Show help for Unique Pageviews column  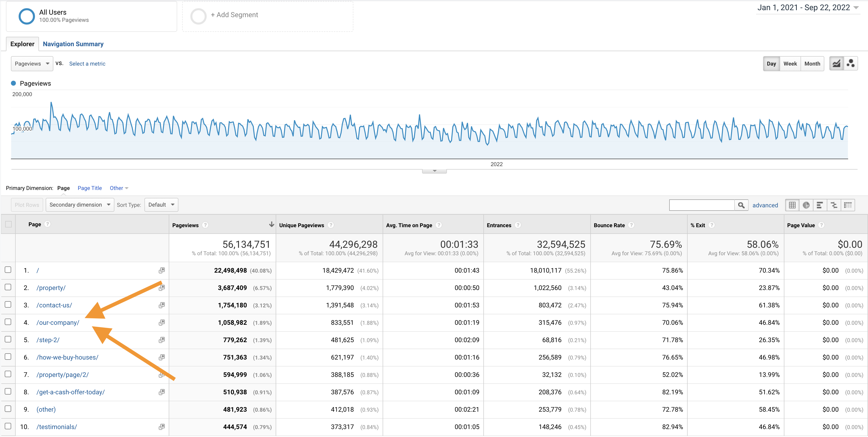(331, 225)
